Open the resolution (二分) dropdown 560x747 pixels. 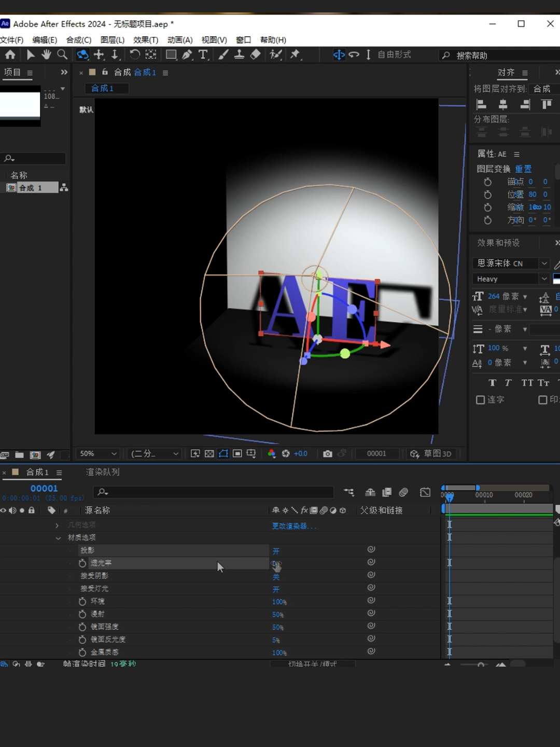coord(155,453)
